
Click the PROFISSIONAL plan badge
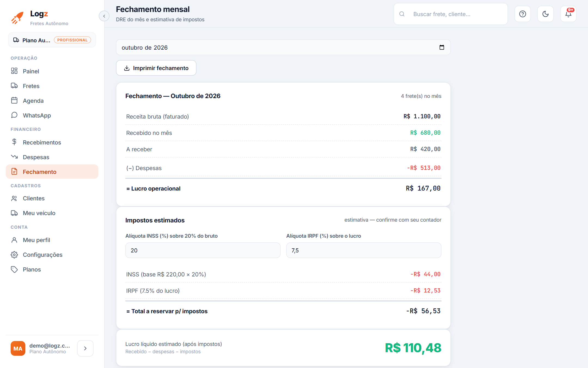72,40
